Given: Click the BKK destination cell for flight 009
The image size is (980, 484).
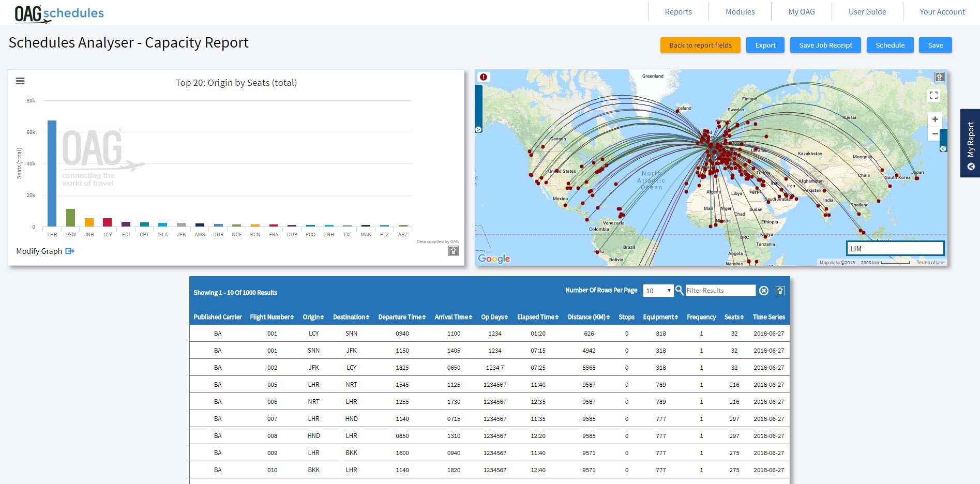Looking at the screenshot, I should pyautogui.click(x=351, y=453).
